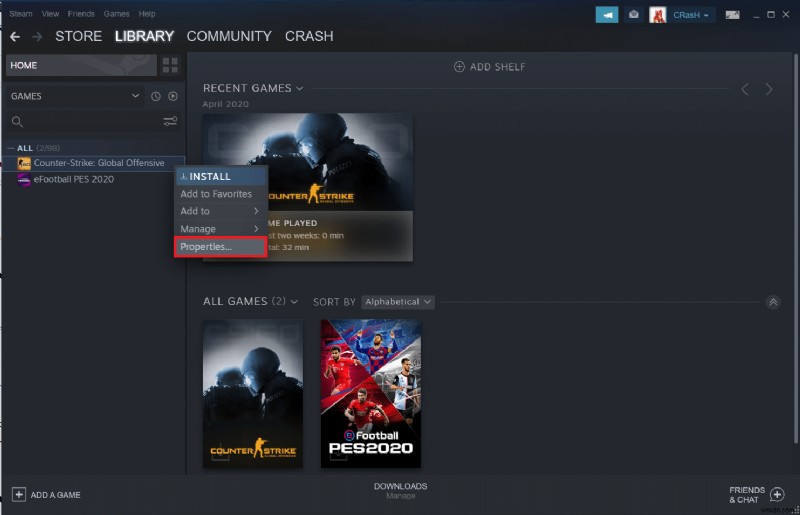Show ready-to-play games icon
This screenshot has width=800, height=515.
(173, 96)
